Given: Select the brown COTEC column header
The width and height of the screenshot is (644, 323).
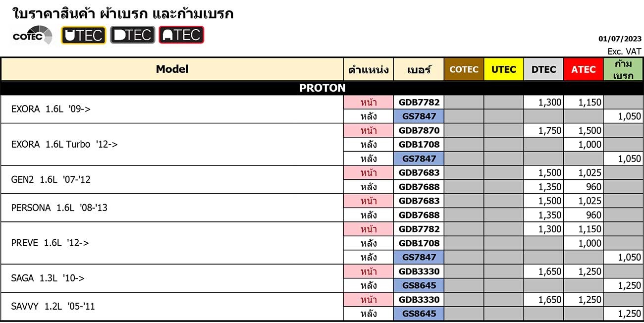Looking at the screenshot, I should [x=464, y=69].
